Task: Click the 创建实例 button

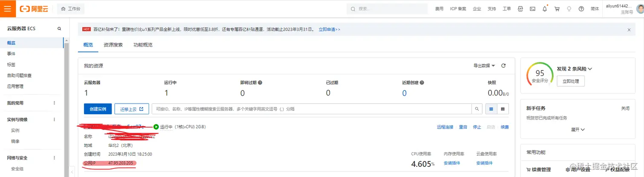Action: (x=98, y=109)
